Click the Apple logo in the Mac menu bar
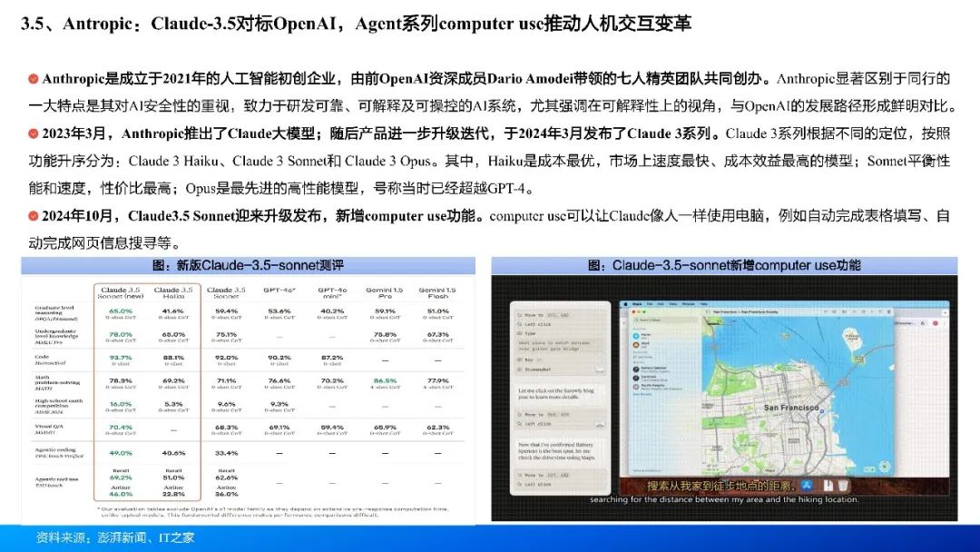This screenshot has height=552, width=980. [625, 304]
